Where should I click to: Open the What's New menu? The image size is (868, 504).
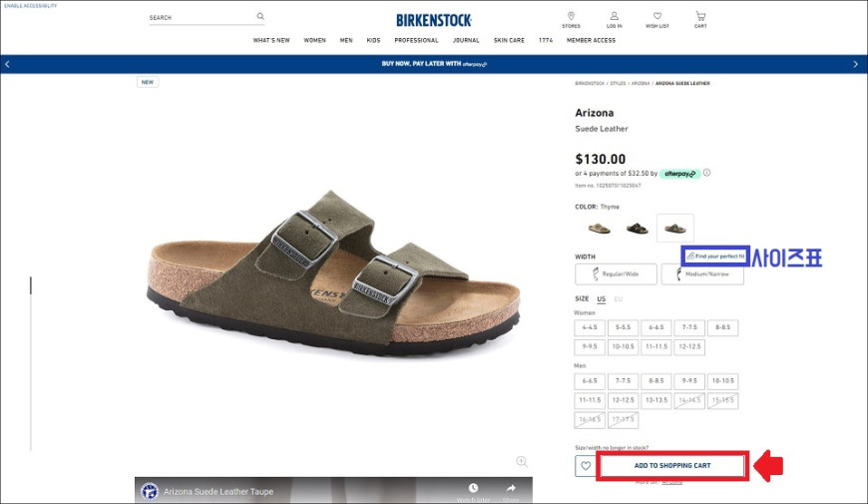271,41
